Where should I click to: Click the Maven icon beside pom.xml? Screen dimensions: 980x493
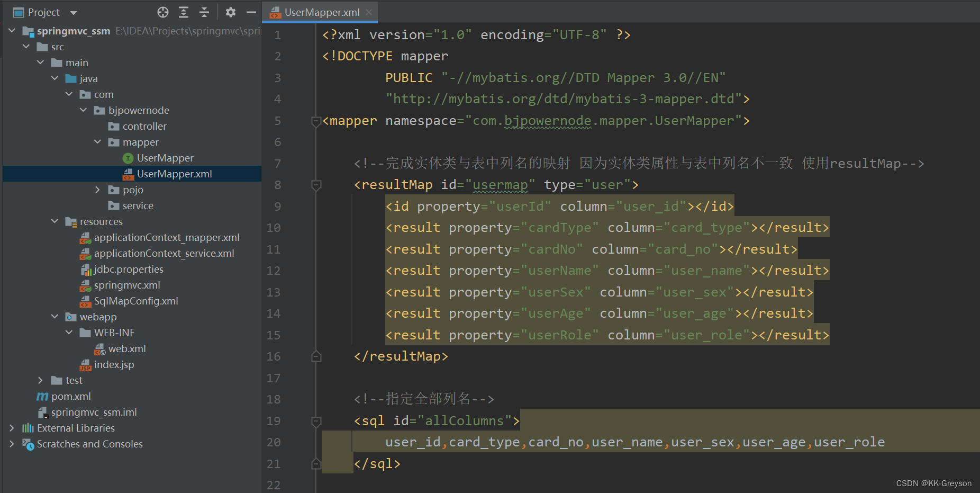(42, 396)
